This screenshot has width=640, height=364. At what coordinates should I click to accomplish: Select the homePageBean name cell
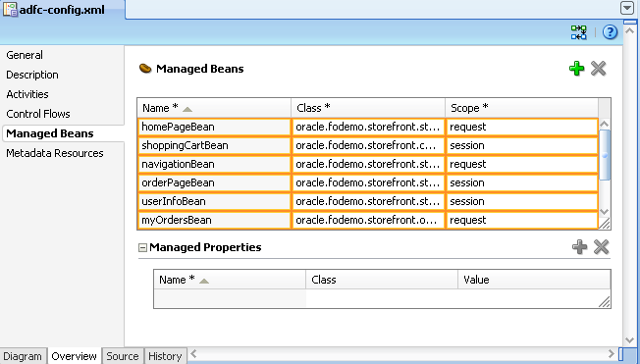coord(214,127)
